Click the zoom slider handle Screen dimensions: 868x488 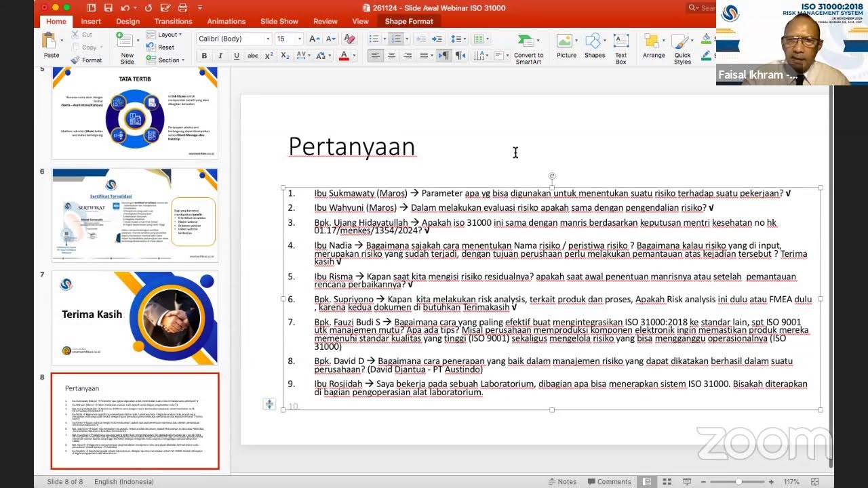click(738, 482)
